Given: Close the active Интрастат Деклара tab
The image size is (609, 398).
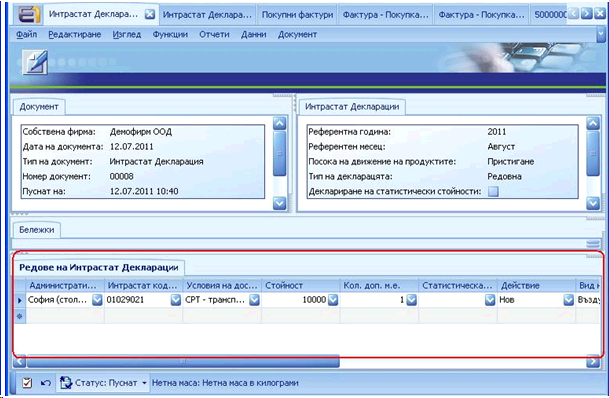Looking at the screenshot, I should 150,15.
